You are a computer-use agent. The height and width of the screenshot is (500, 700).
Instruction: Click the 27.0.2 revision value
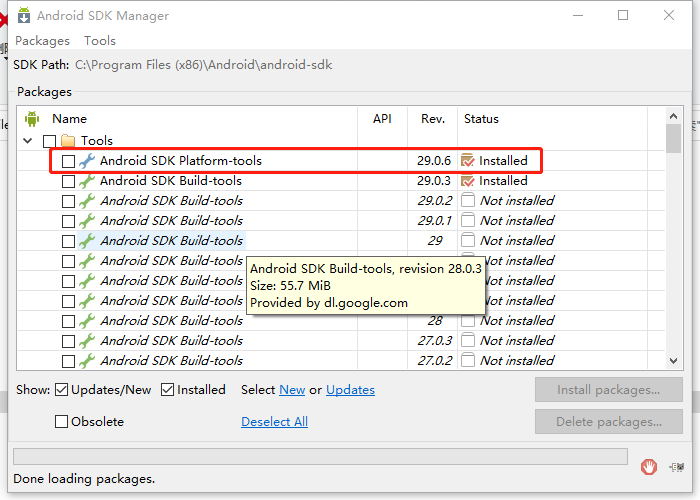tap(435, 361)
